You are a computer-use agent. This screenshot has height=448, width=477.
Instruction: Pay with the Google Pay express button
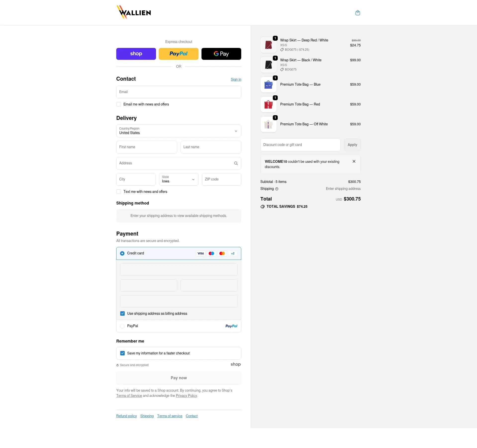tap(221, 54)
